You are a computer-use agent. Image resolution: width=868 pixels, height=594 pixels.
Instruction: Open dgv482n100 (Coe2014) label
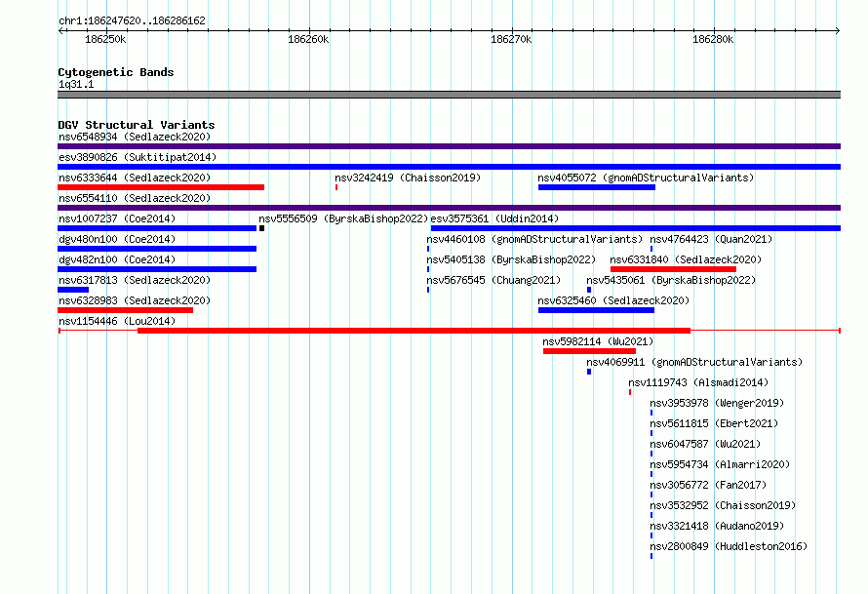pos(117,259)
